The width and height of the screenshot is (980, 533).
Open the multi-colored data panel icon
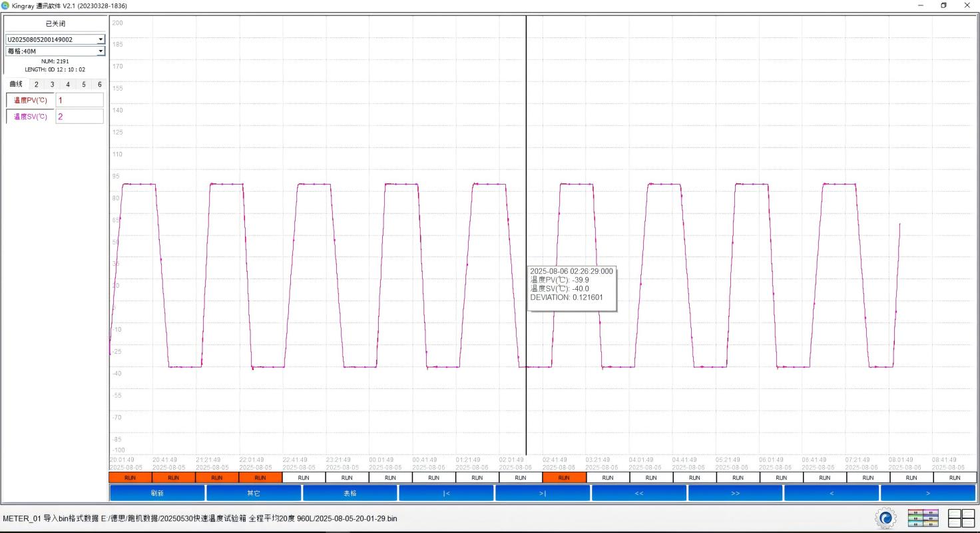pos(923,518)
